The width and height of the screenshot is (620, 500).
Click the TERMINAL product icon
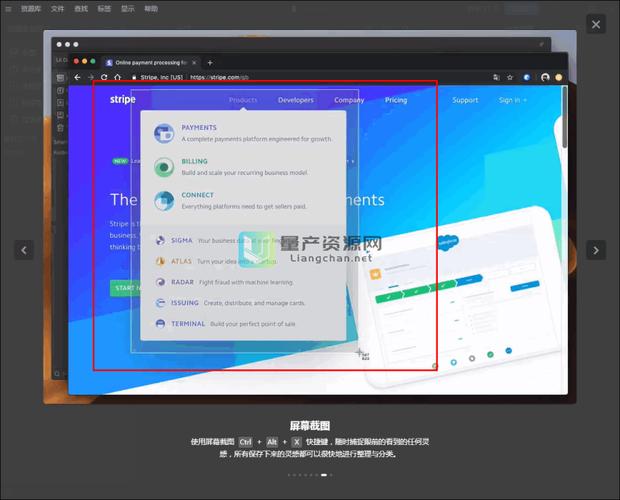point(160,324)
